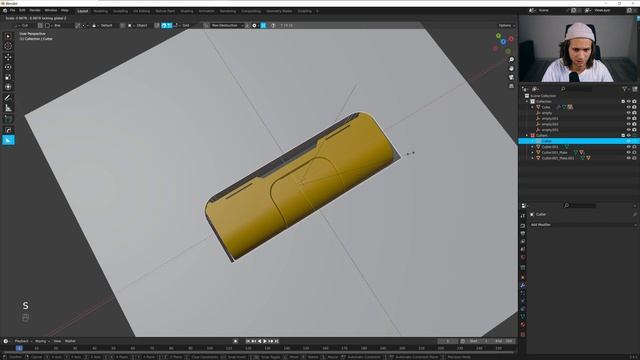Hide the empty.001 object in viewport
Image resolution: width=640 pixels, height=360 pixels.
629,118
